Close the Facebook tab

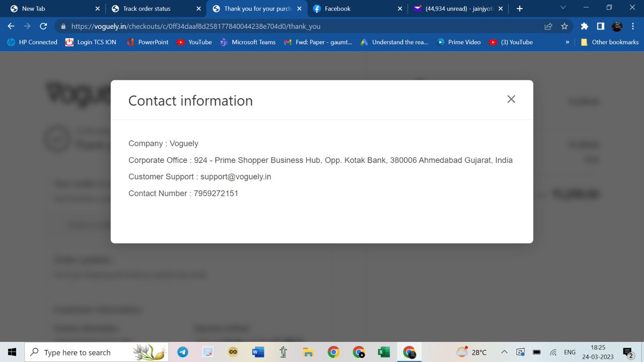click(x=400, y=9)
